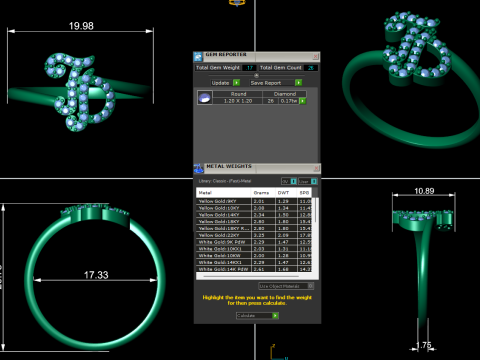
Task: Collapse Gem Reporter with the round arrow
Action: pyautogui.click(x=256, y=75)
